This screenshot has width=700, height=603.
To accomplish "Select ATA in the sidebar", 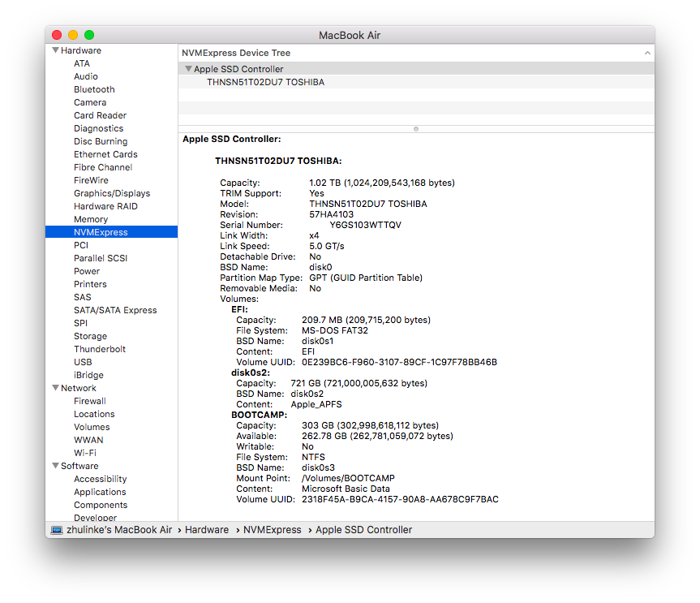I will [x=82, y=63].
